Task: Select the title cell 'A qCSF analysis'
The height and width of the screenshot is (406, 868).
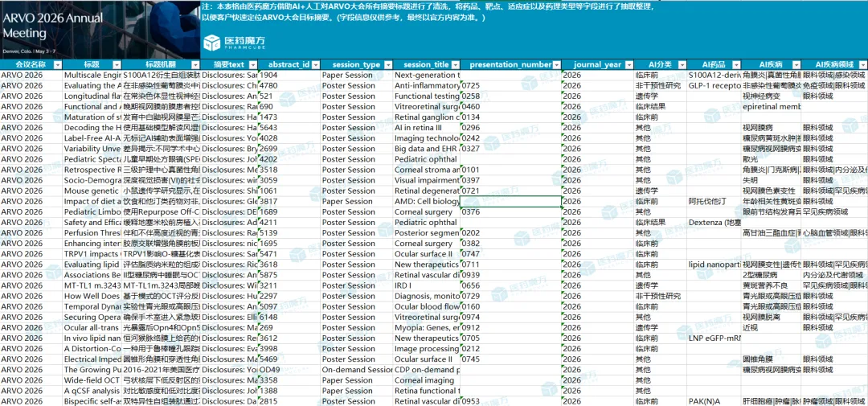Action: click(92, 391)
